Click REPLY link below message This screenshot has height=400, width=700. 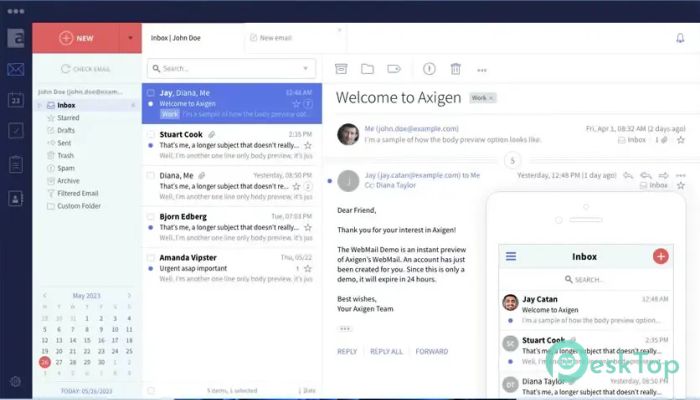click(x=347, y=351)
